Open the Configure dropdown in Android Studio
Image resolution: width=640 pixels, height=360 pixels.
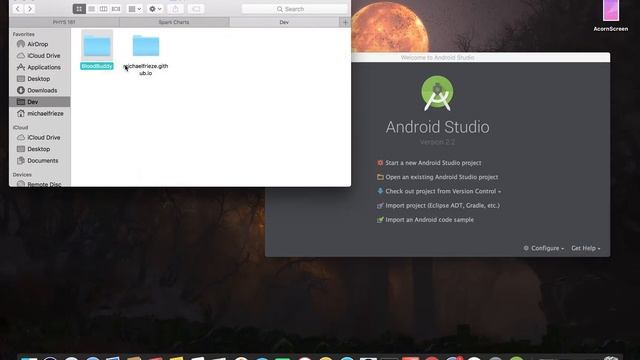click(x=547, y=248)
